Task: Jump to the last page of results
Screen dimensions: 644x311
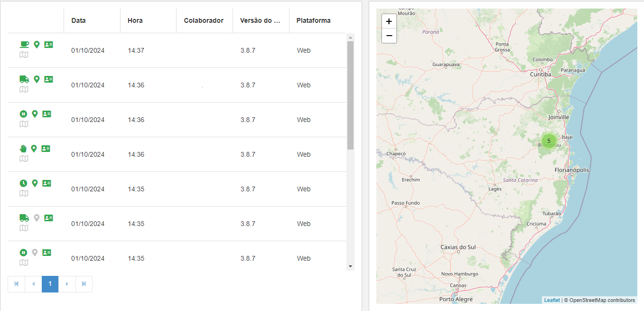Action: tap(84, 284)
